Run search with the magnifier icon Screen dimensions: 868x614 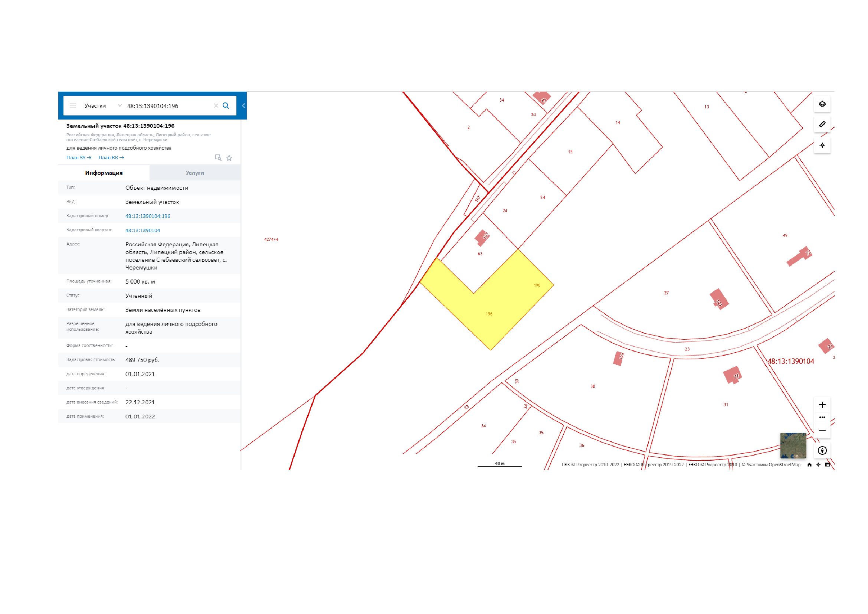pyautogui.click(x=226, y=106)
